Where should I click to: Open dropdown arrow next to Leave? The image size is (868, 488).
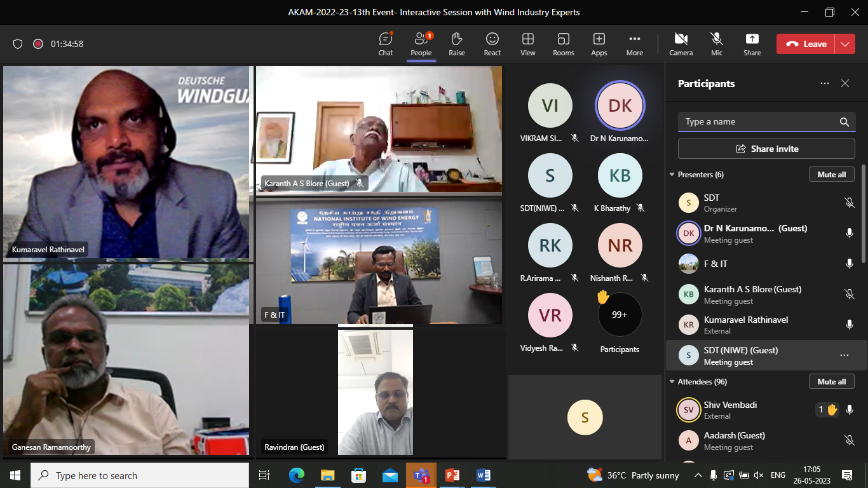844,44
